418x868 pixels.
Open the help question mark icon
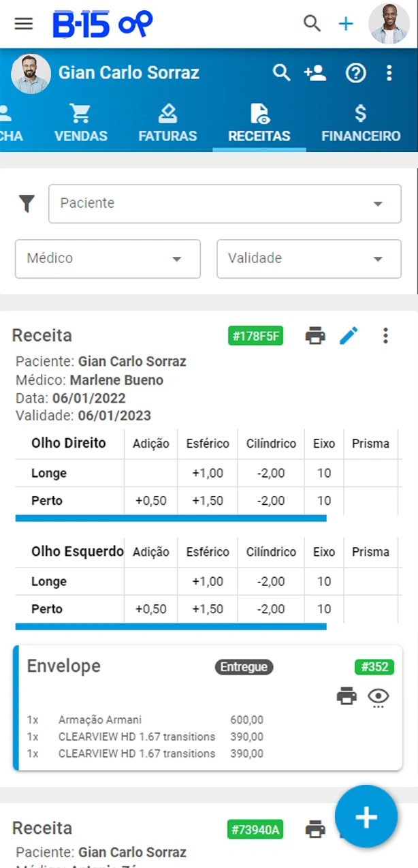click(356, 73)
